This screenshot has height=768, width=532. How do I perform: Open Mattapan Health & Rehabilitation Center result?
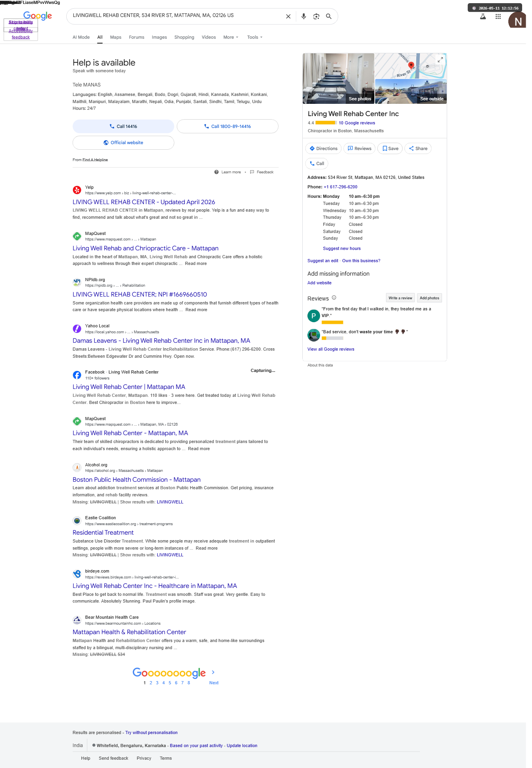tap(129, 632)
